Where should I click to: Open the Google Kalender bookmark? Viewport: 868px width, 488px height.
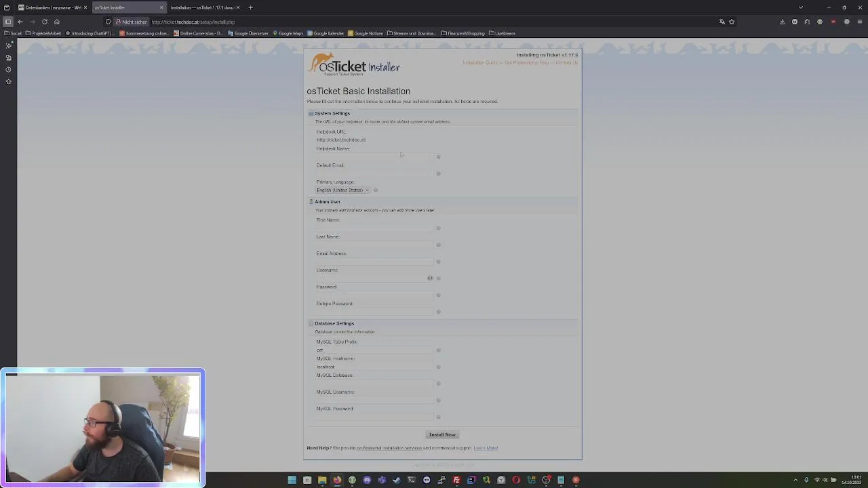(x=326, y=33)
